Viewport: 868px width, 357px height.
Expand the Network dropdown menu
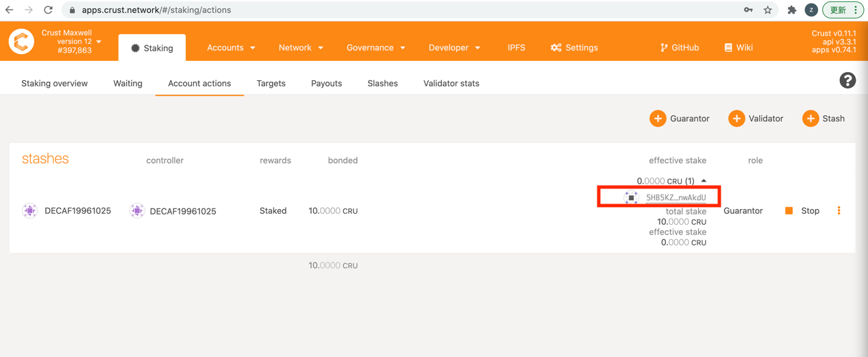click(x=301, y=48)
